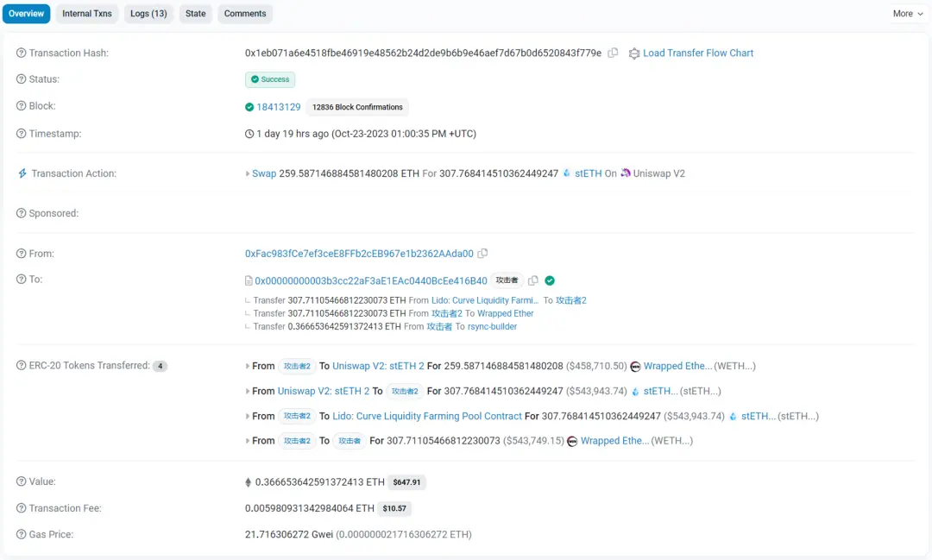932x560 pixels.
Task: Click the 21.716306272 Gwei gas price text
Action: [289, 534]
